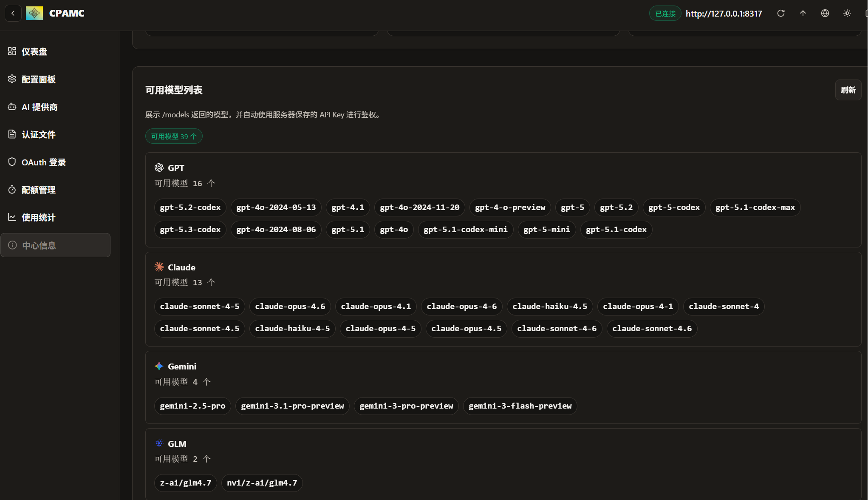Screen dimensions: 868x500
Task: Open the language globe icon
Action: point(825,13)
